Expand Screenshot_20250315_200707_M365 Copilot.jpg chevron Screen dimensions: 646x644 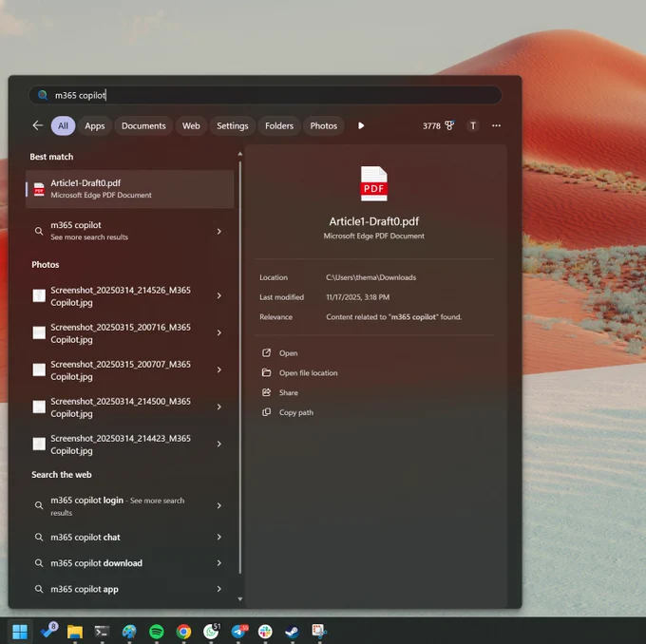(219, 370)
